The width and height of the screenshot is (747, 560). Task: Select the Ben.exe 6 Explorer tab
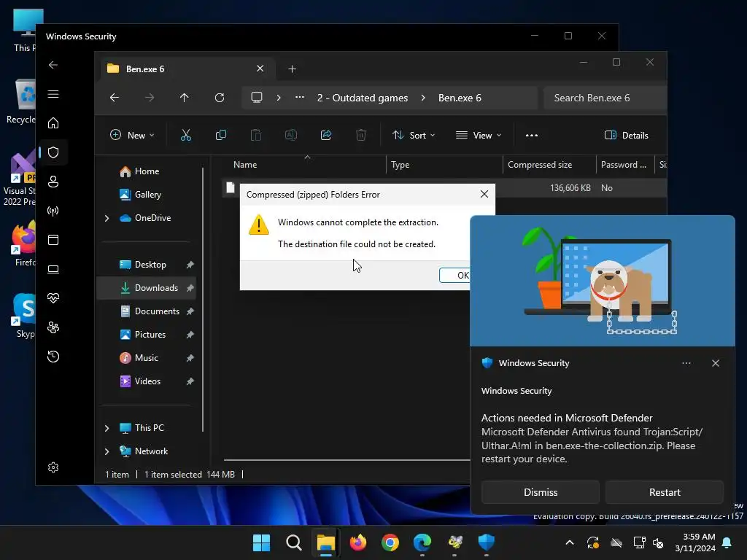coord(186,69)
